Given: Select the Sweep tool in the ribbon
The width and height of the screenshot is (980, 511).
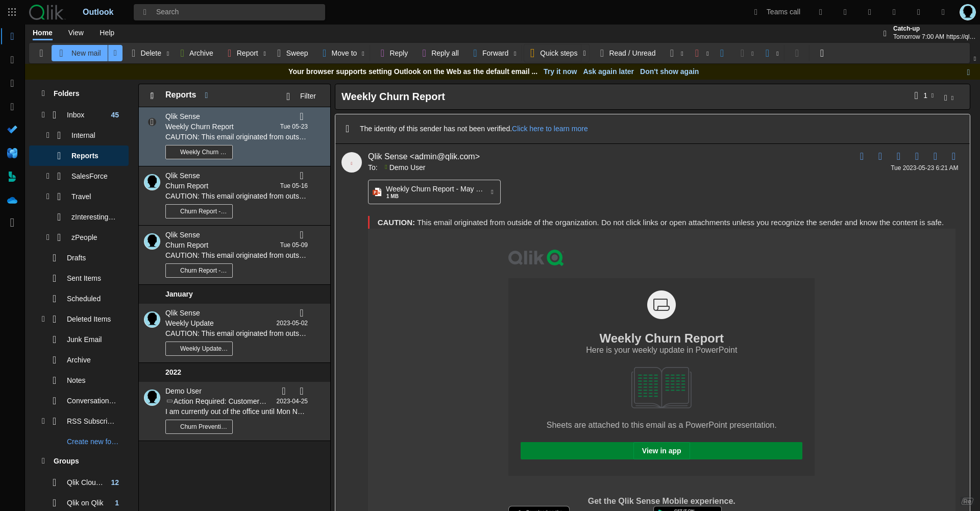Looking at the screenshot, I should [292, 53].
